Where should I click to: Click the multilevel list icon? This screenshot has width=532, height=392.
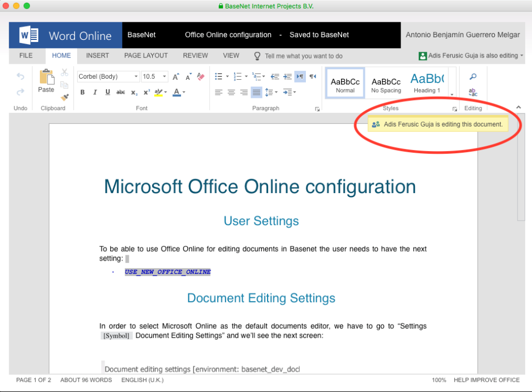click(x=256, y=77)
